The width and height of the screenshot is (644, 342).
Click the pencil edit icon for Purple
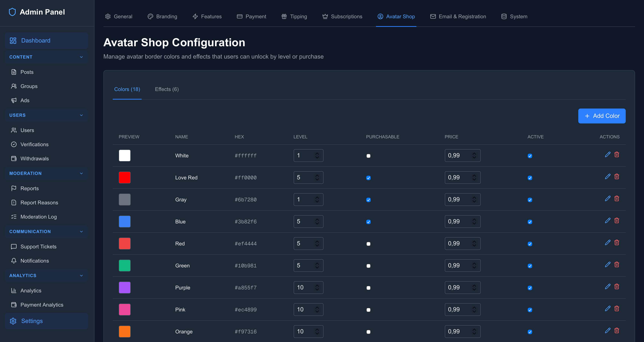tap(607, 287)
